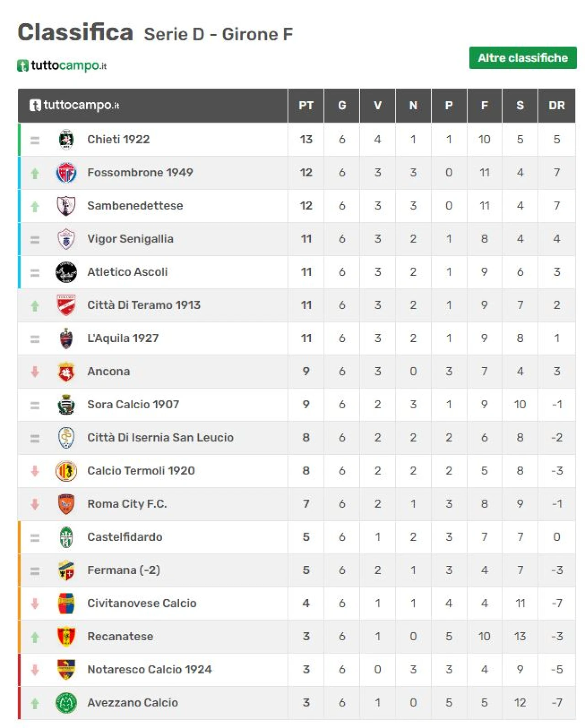Click the Chieti 1922 team crest

click(x=66, y=139)
